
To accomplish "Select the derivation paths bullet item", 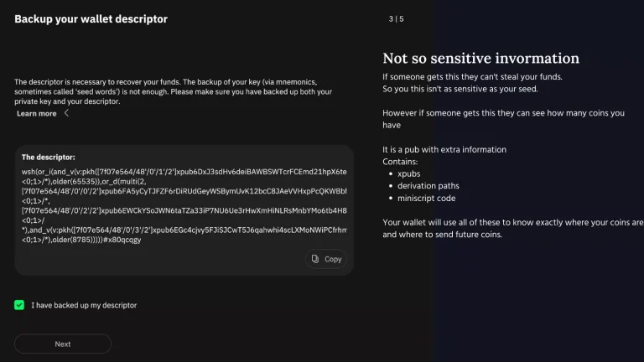I will point(428,186).
